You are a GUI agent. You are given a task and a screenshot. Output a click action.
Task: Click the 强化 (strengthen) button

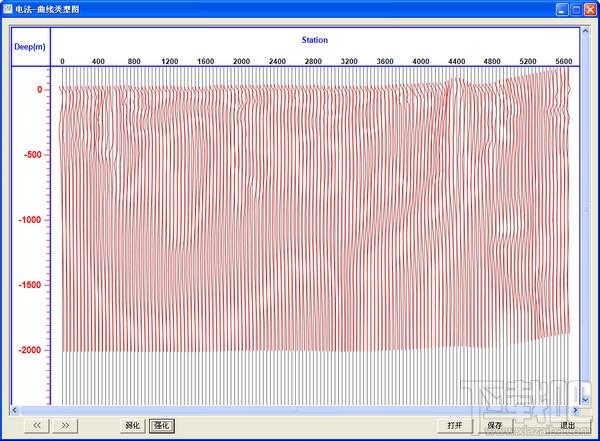click(162, 425)
